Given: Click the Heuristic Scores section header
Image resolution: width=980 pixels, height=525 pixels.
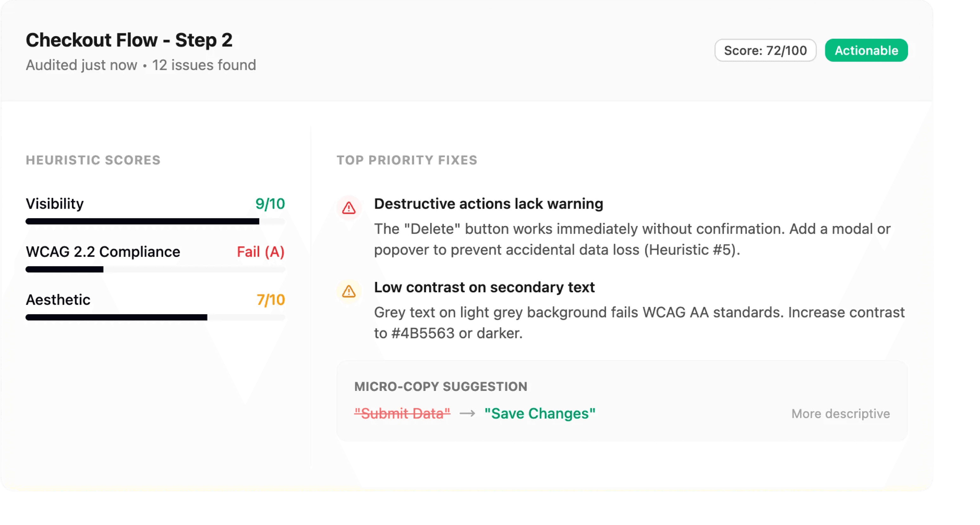Looking at the screenshot, I should click(93, 160).
